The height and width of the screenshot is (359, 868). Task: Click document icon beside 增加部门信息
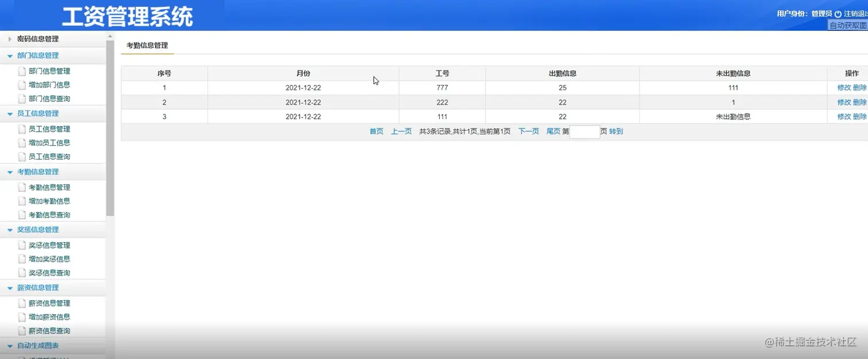(x=21, y=85)
